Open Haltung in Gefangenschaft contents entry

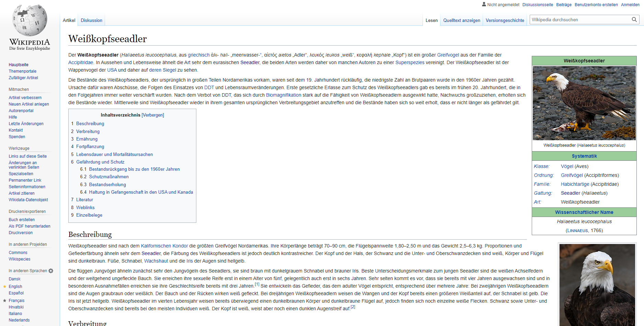pyautogui.click(x=141, y=192)
